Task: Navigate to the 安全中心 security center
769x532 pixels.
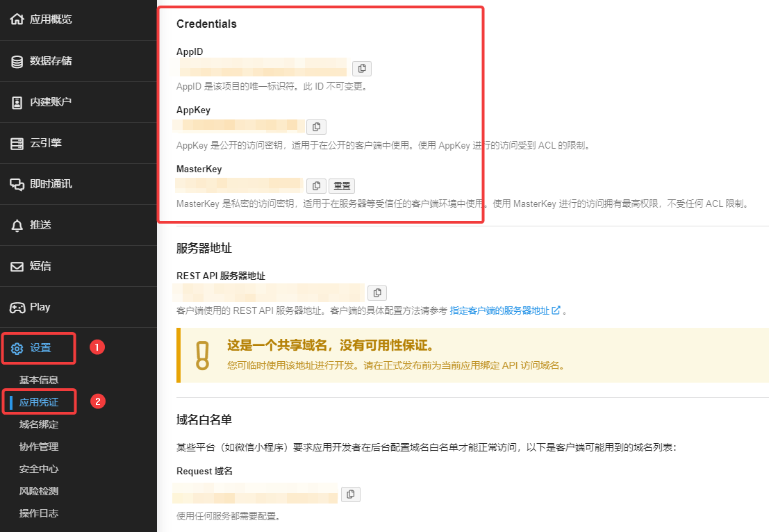Action: [40, 468]
